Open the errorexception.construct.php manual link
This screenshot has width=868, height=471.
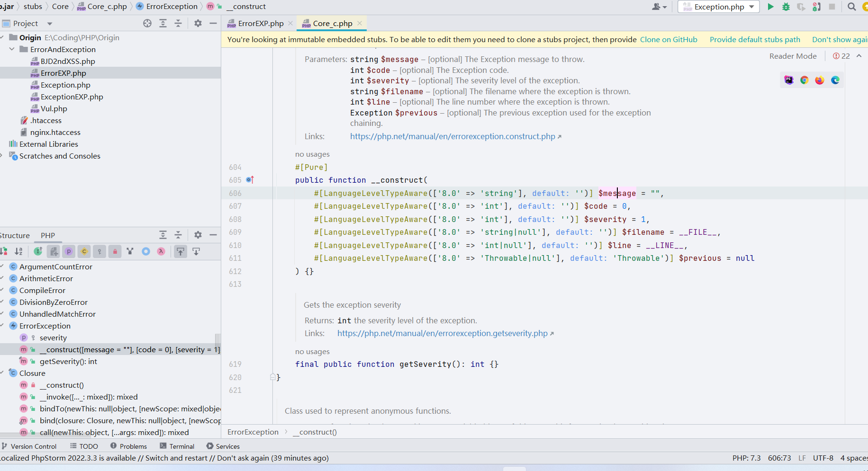coord(452,136)
